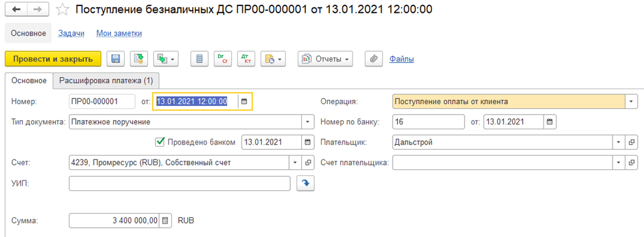Expand the Счет dropdown
644x237 pixels.
pos(295,163)
